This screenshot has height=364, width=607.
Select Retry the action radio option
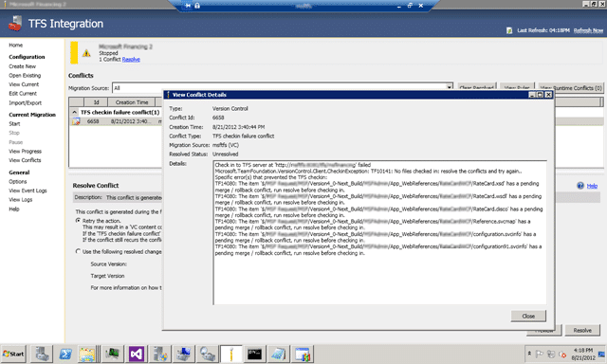(x=78, y=221)
